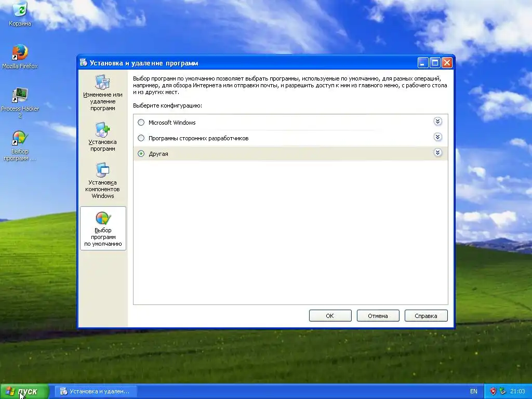Select the Выбор программ desktop shortcut

tap(20, 146)
